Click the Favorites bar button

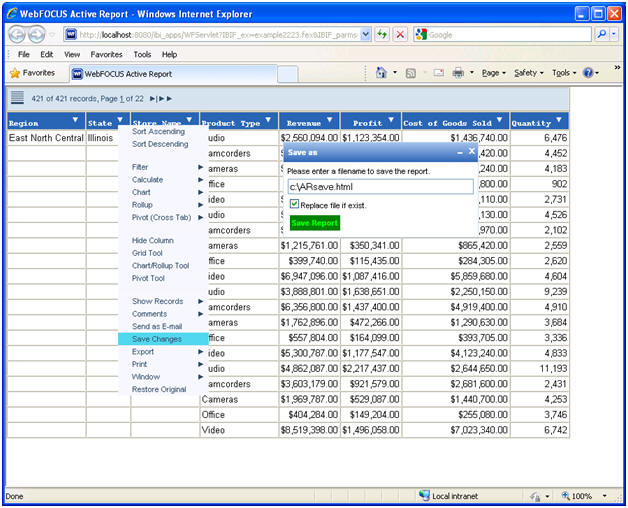(x=33, y=73)
